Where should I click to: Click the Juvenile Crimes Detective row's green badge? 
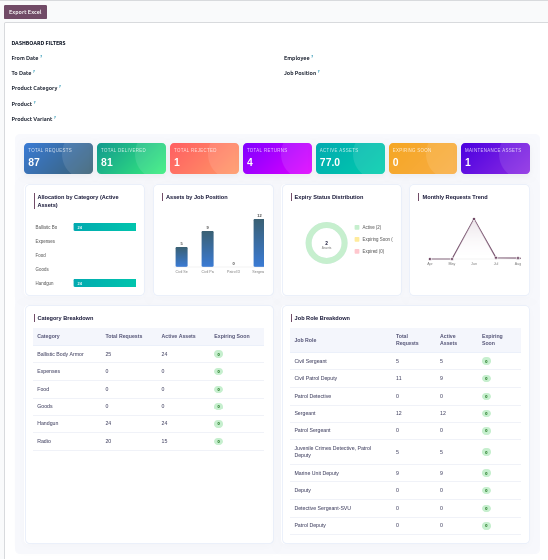tap(486, 452)
